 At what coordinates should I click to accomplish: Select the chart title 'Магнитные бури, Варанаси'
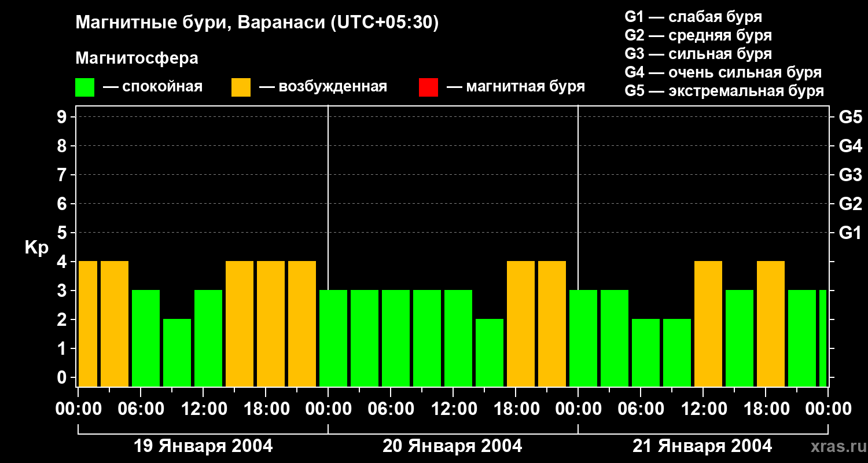(x=257, y=23)
